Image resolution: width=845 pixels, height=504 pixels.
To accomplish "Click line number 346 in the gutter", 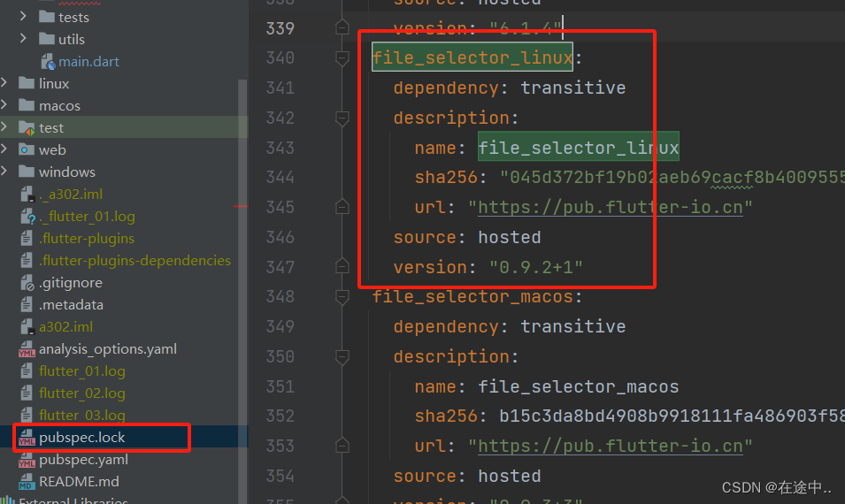I will 280,237.
